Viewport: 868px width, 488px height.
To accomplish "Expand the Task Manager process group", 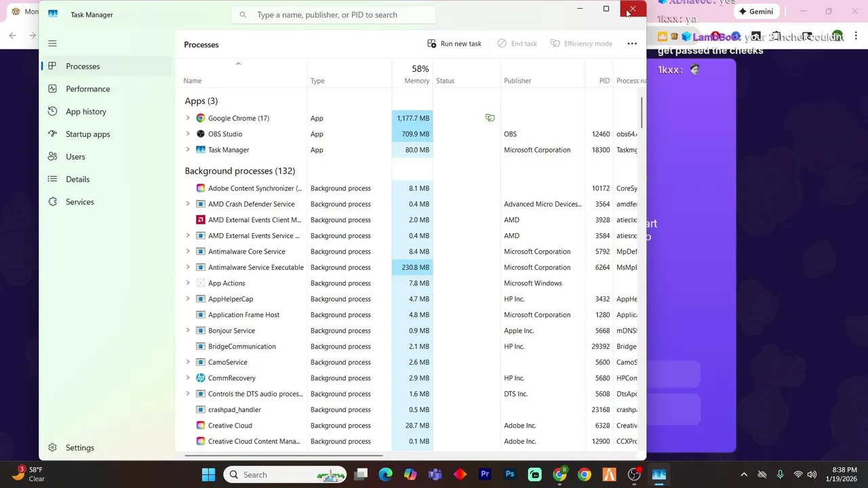I will (x=188, y=150).
